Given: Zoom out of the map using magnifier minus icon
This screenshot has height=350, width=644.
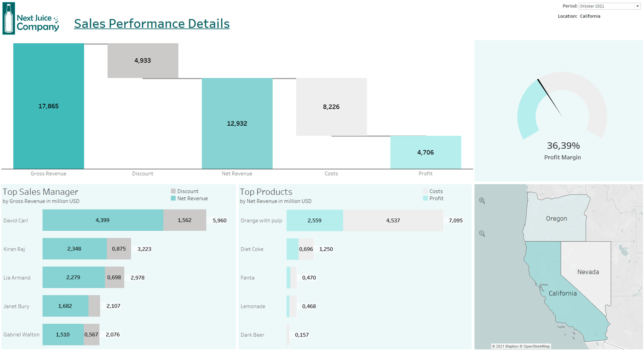Looking at the screenshot, I should click(482, 233).
